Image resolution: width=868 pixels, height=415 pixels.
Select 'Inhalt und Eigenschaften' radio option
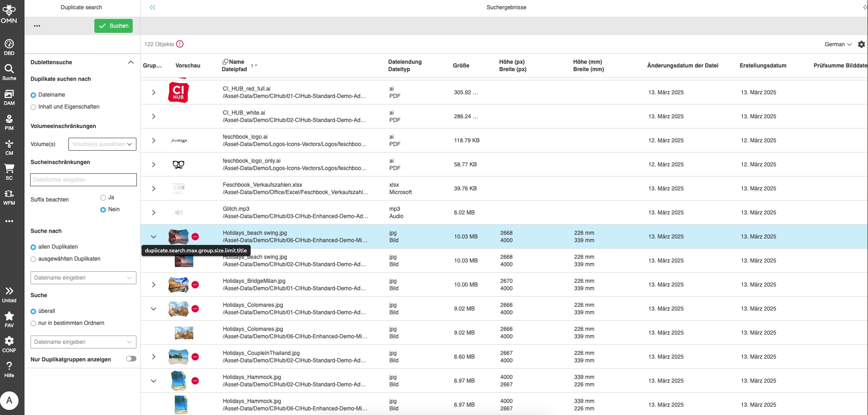(x=33, y=107)
